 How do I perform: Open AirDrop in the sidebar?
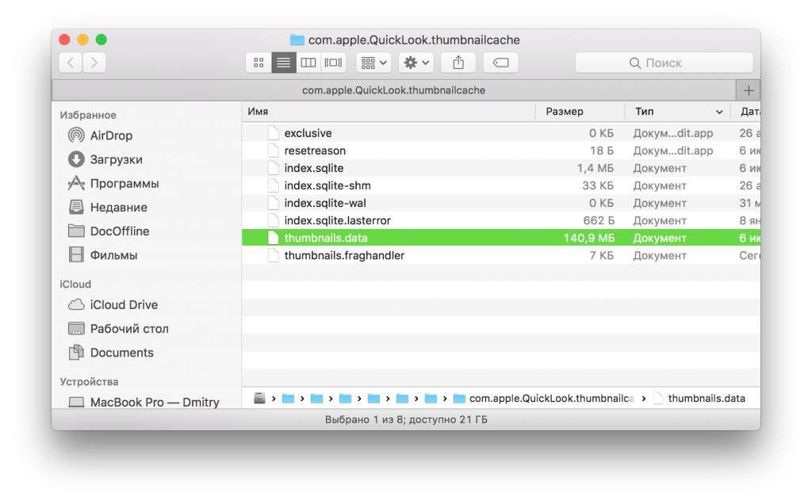(x=111, y=136)
